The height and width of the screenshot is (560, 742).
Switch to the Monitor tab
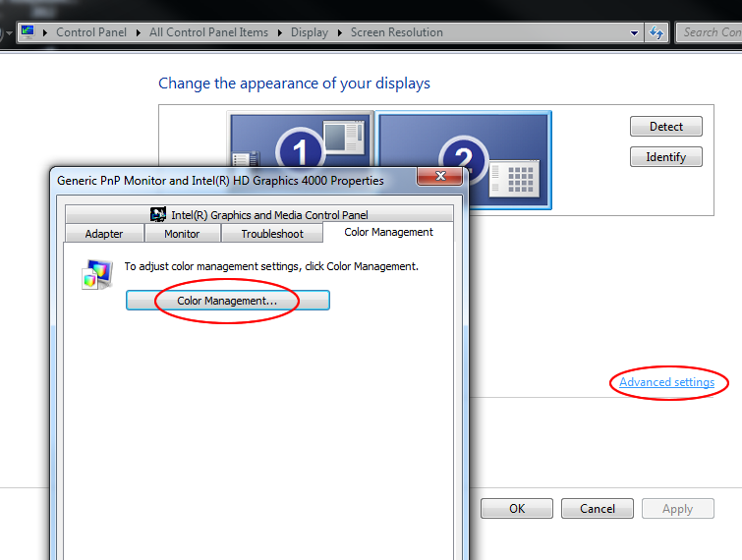182,234
